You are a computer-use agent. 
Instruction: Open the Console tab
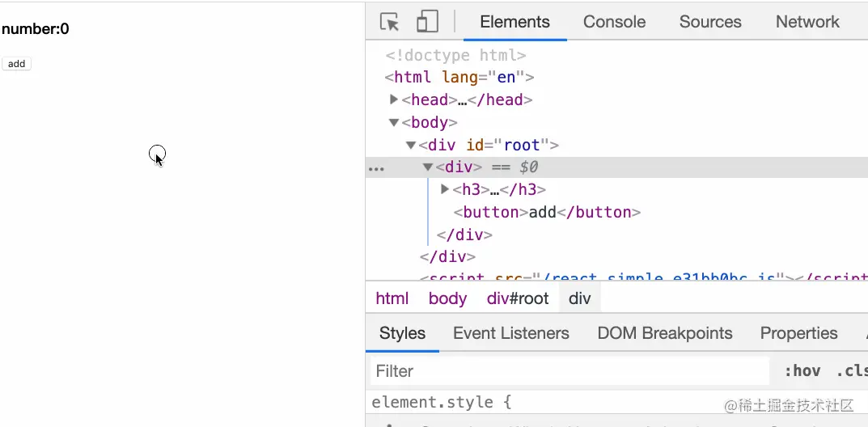614,22
